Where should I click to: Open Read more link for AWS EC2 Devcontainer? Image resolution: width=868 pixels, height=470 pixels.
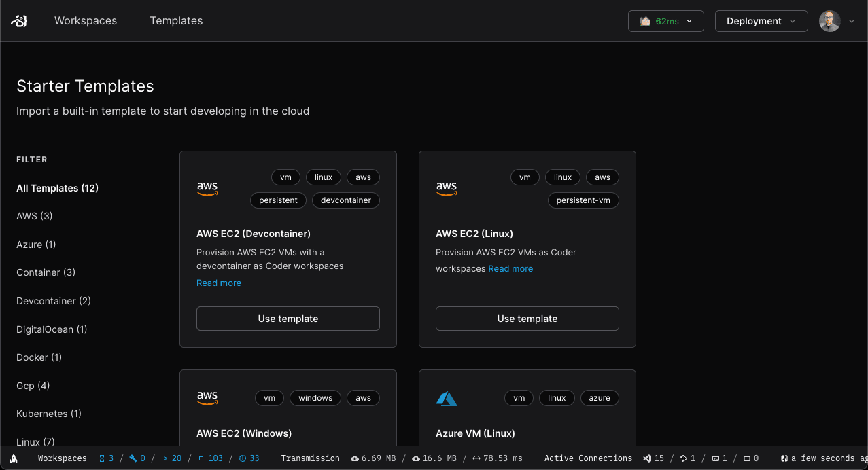click(219, 283)
